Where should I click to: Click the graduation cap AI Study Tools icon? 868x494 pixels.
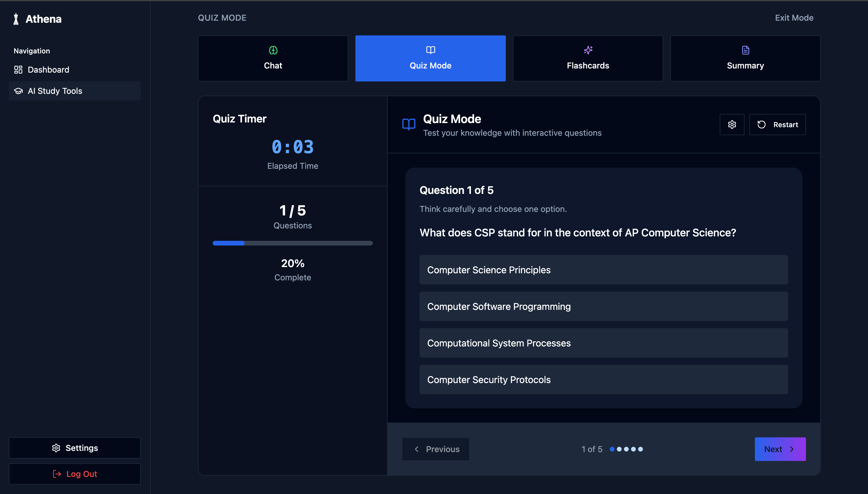coord(18,91)
